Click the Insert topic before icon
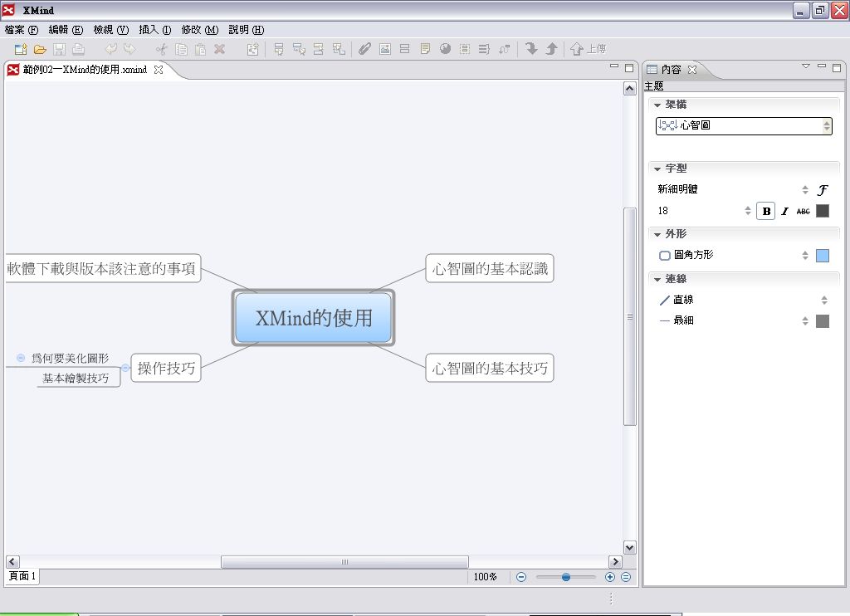Viewport: 850px width, 616px height. click(319, 49)
